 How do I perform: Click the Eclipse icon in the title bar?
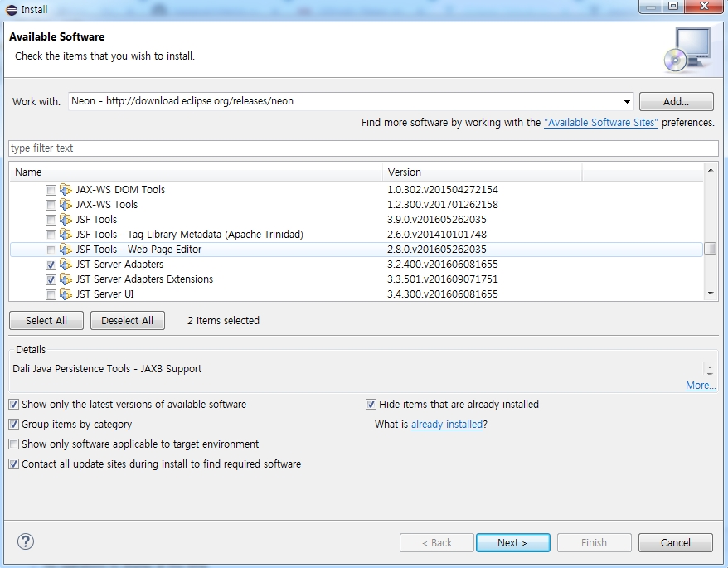click(x=12, y=10)
